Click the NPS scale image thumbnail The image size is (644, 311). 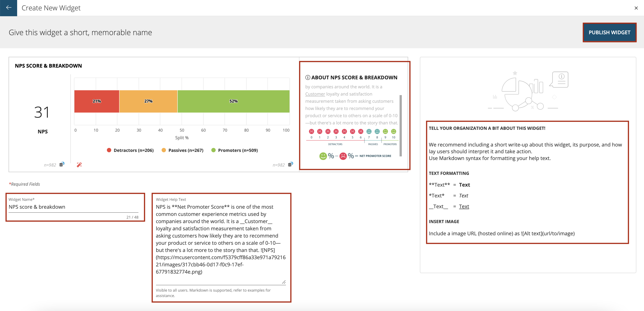(x=352, y=144)
